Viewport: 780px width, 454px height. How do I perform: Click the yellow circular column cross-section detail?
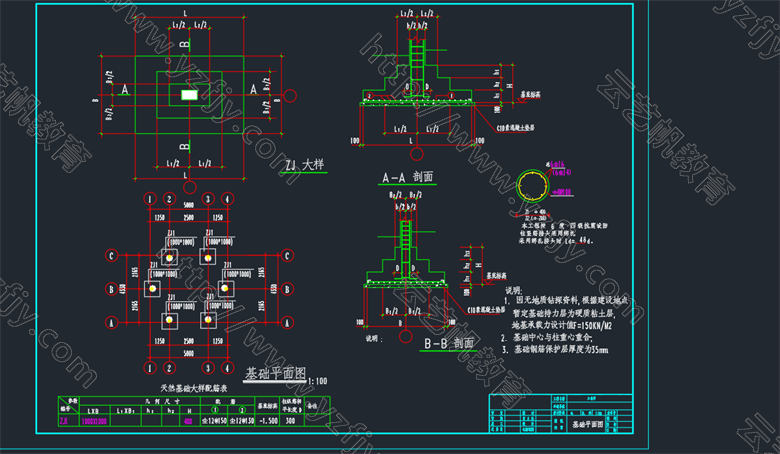point(533,186)
